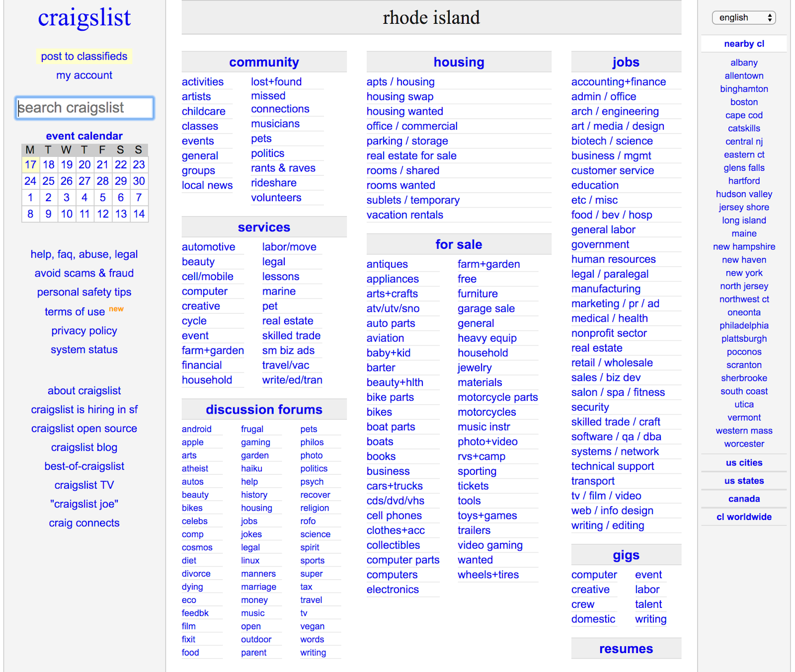Open electronics for sale
The image size is (795, 672).
click(393, 590)
